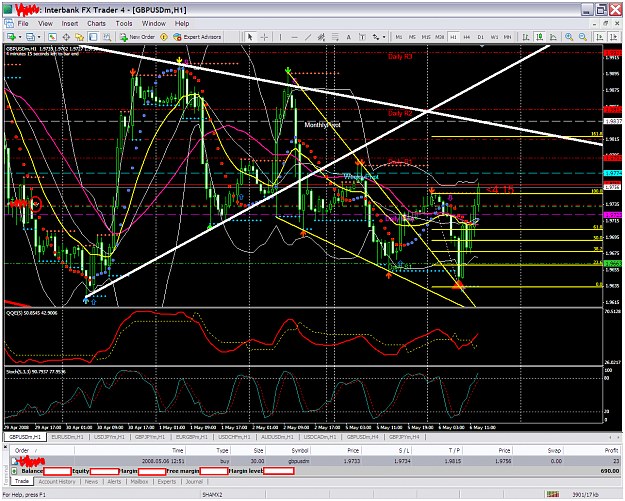Switch to GBPUSDm,H4 chart tab
Image resolution: width=625 pixels, height=501 pixels.
362,437
